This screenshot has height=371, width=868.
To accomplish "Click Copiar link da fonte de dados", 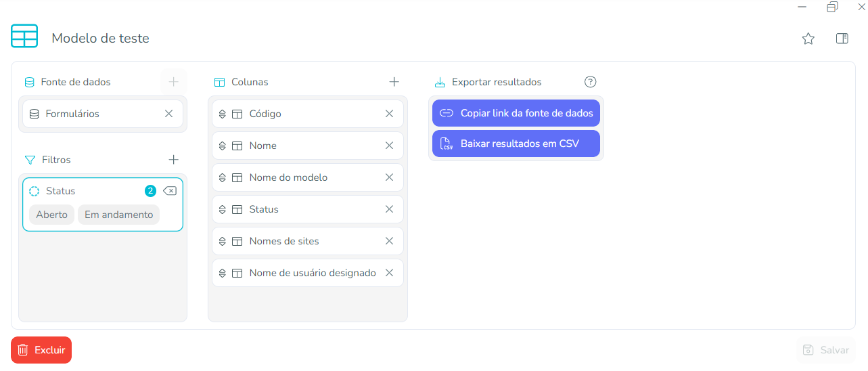I will (x=516, y=113).
